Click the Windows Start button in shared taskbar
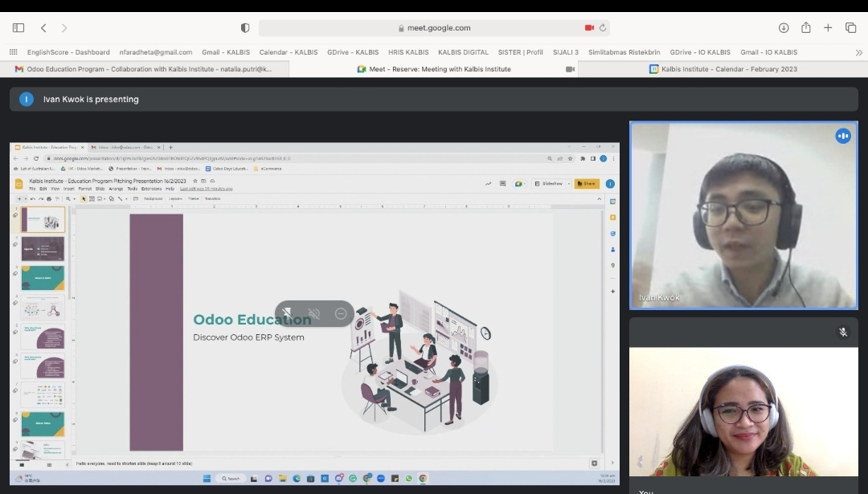868x494 pixels. click(x=207, y=479)
